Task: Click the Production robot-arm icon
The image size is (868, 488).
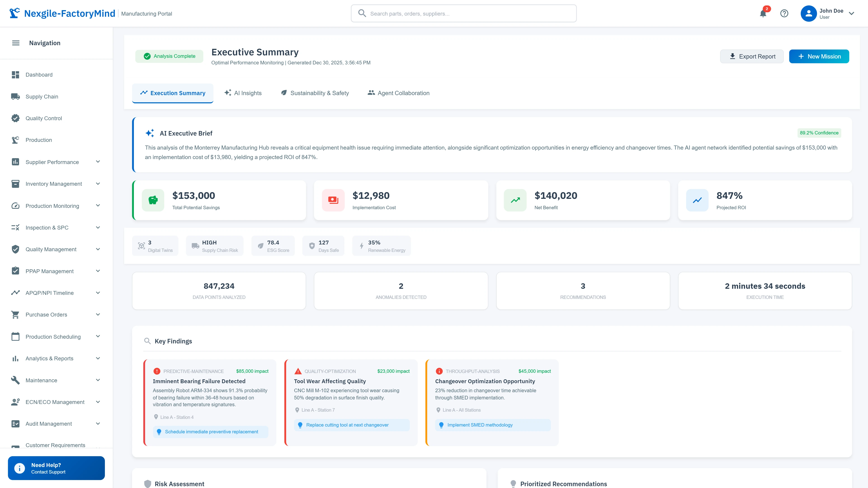Action: pyautogui.click(x=16, y=140)
